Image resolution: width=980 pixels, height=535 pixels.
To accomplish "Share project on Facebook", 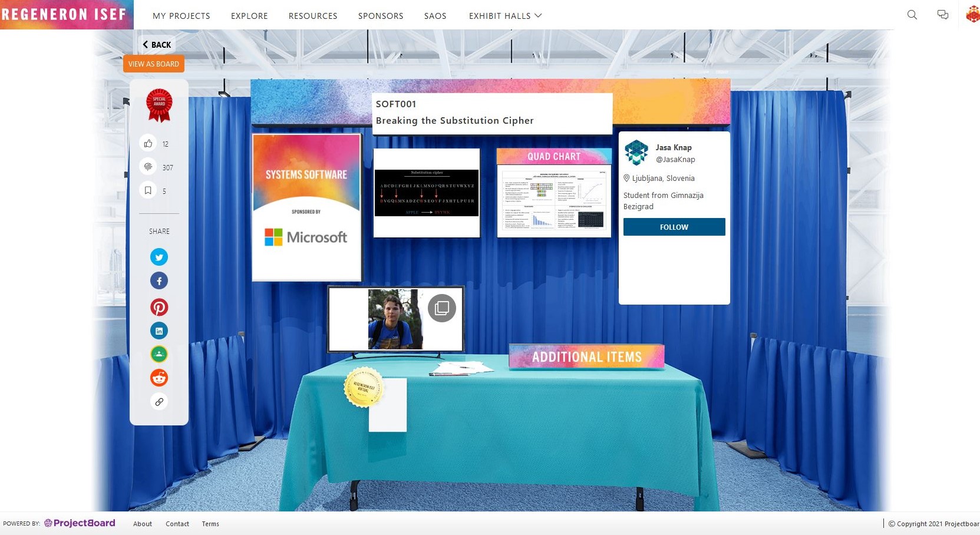I will [x=159, y=281].
